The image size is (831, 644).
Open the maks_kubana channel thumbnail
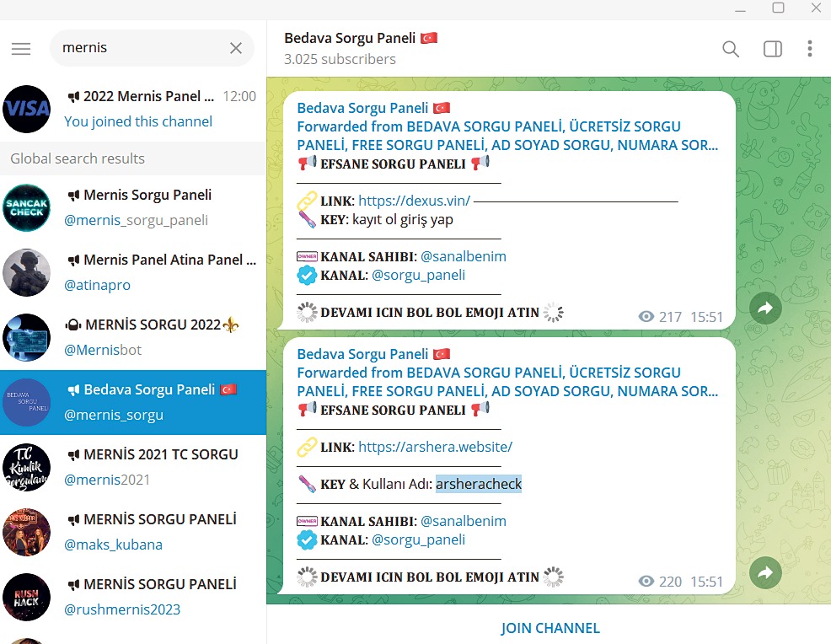click(26, 532)
